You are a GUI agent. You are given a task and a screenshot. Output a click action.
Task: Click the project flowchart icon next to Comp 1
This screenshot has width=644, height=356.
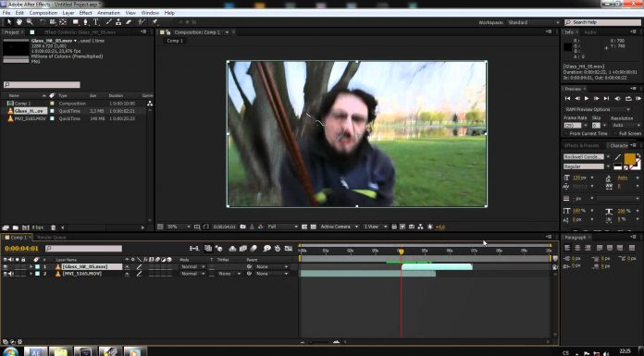pos(150,104)
